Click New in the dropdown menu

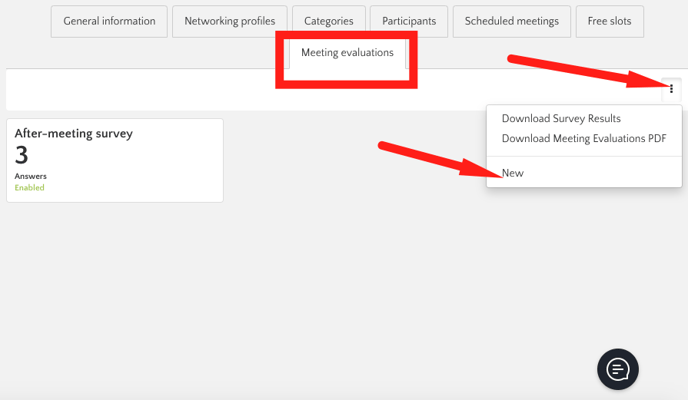(513, 173)
